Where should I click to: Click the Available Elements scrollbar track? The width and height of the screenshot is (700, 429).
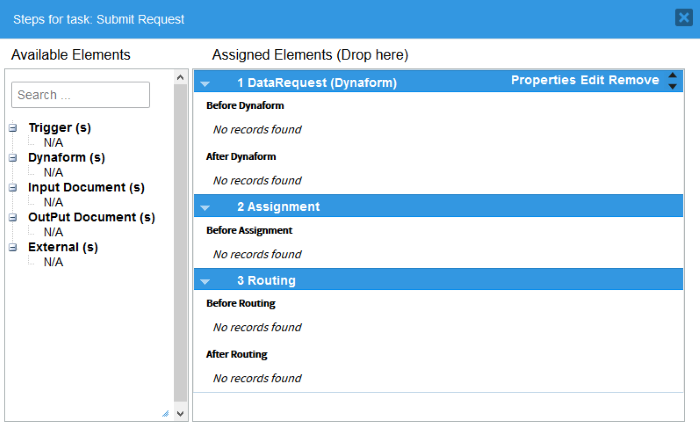pyautogui.click(x=180, y=243)
